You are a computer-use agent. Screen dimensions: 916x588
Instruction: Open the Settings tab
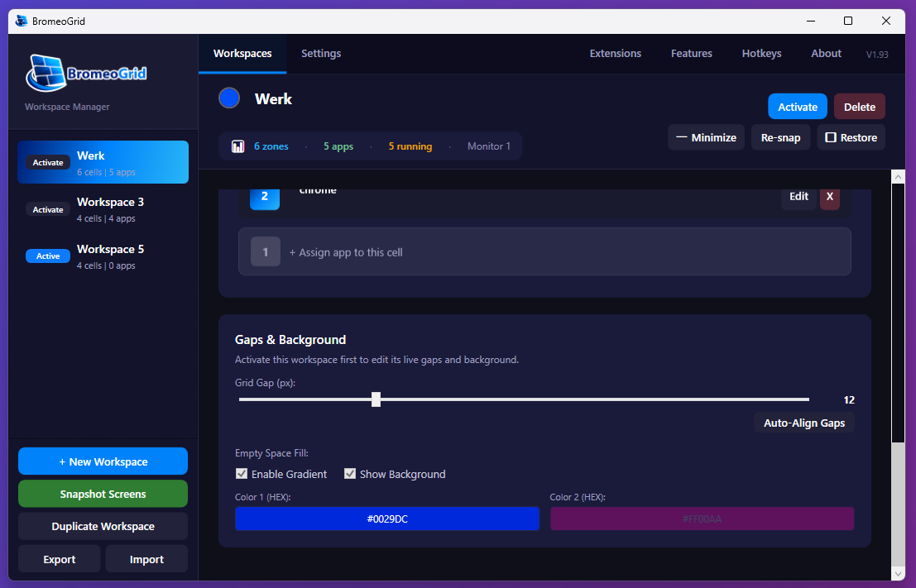(x=321, y=54)
